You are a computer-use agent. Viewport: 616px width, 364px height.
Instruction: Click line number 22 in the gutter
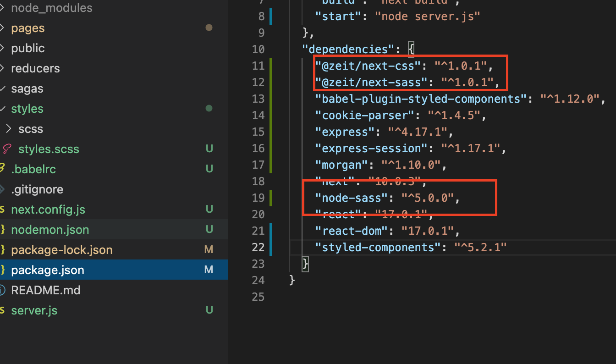258,247
